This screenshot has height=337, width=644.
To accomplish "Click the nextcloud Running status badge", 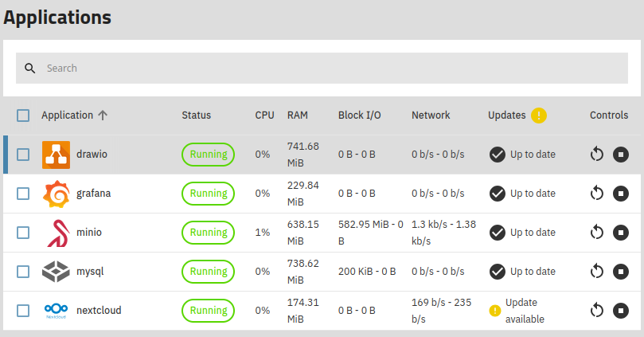I will coord(209,311).
